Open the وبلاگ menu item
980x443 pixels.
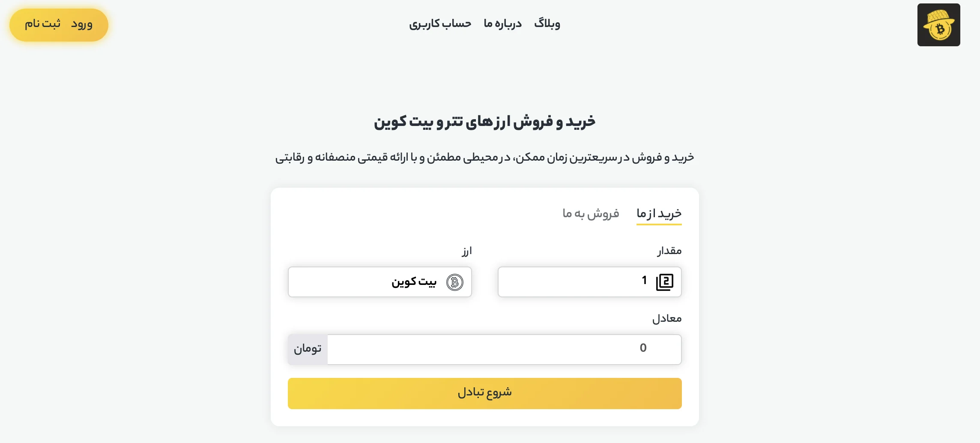pyautogui.click(x=547, y=23)
